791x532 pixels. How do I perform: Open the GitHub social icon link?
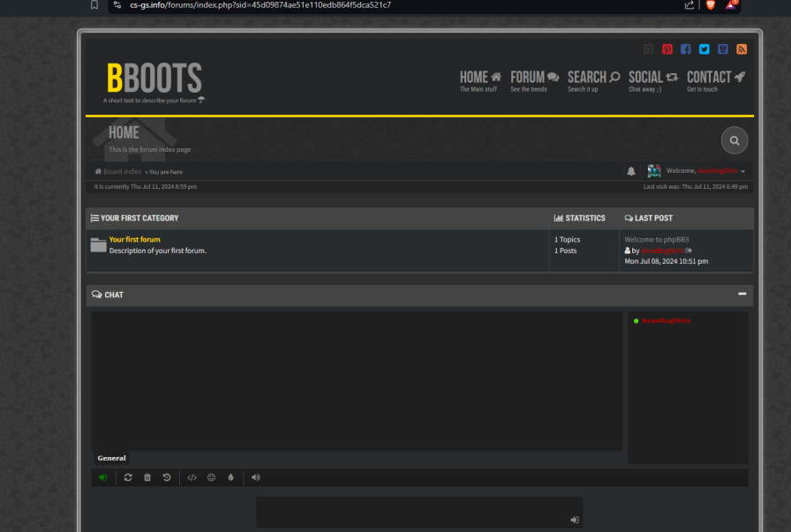(649, 49)
